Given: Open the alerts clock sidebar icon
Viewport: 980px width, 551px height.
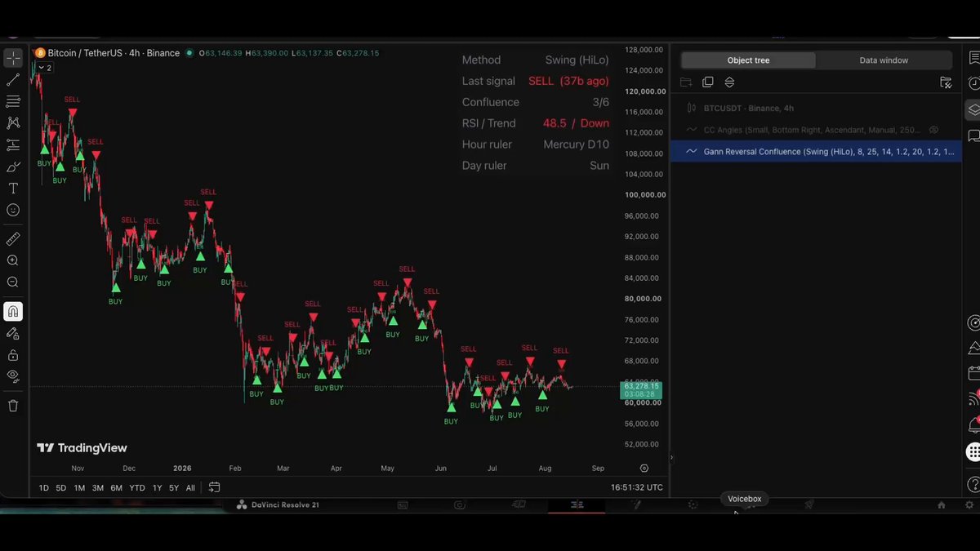Looking at the screenshot, I should coord(973,83).
